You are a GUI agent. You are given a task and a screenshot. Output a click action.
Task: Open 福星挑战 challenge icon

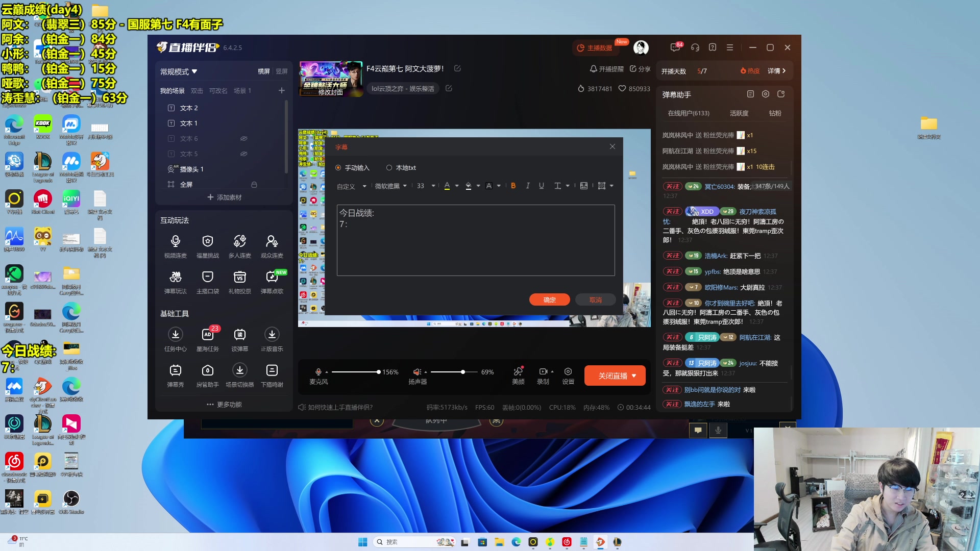coord(207,246)
